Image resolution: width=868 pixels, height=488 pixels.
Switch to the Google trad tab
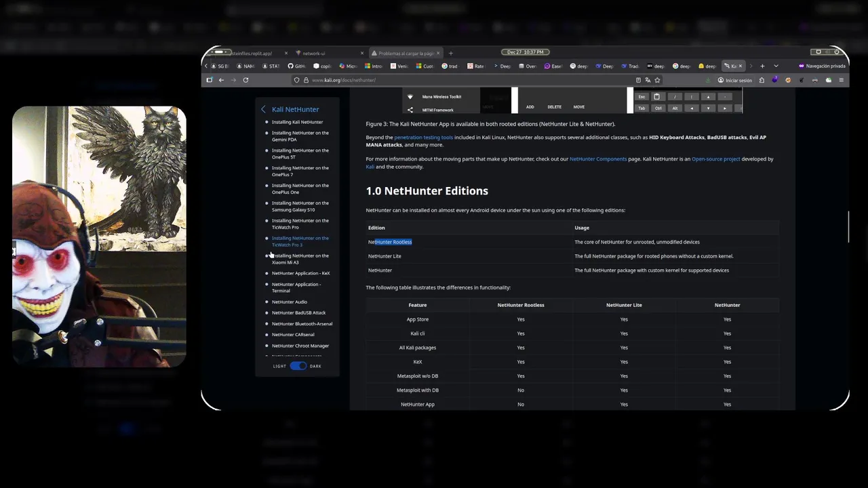coord(449,66)
